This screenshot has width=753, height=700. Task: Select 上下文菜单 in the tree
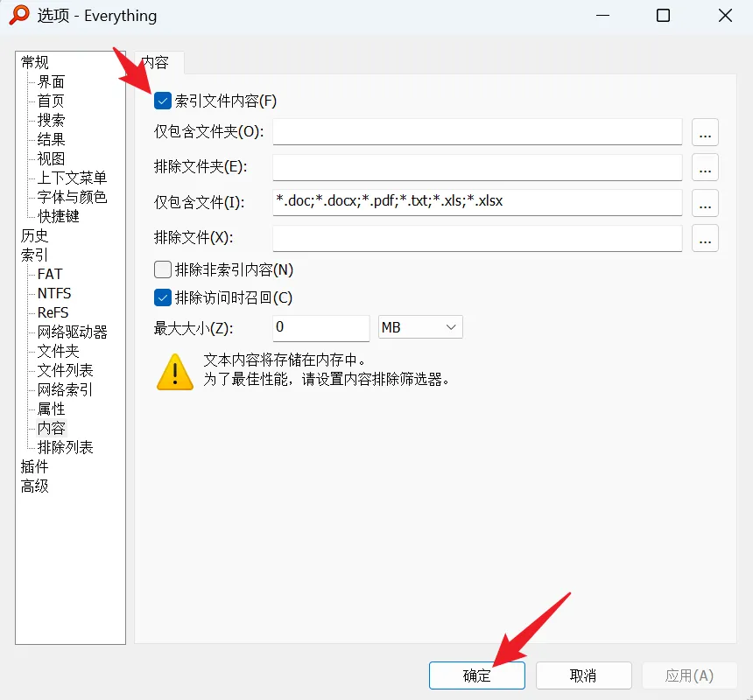point(72,178)
